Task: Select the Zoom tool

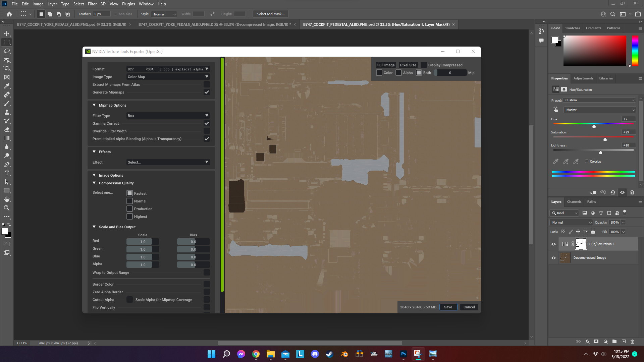Action: coord(7,208)
